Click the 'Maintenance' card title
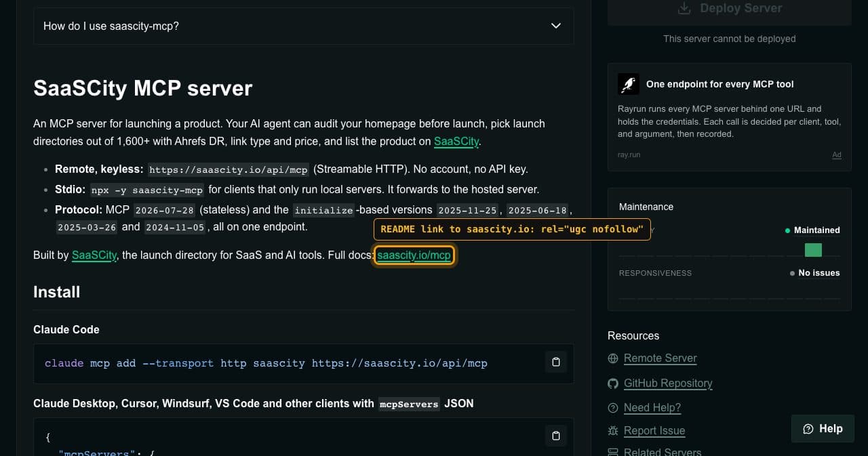The image size is (868, 456). click(x=646, y=207)
